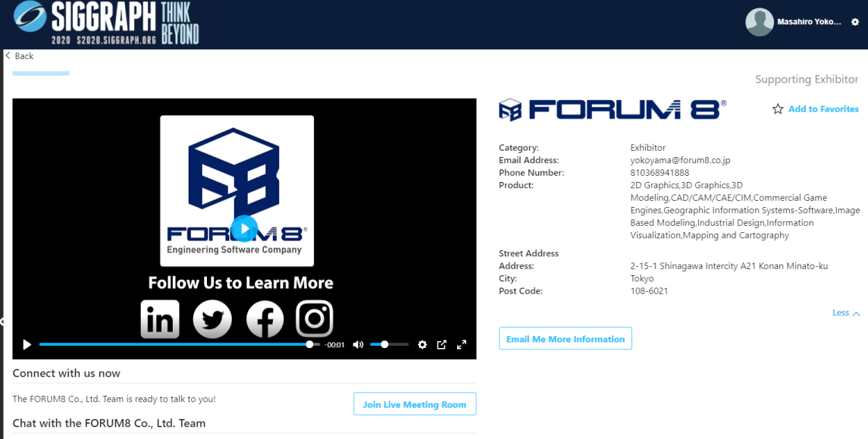Viewport: 868px width, 439px height.
Task: Click the Email Address label
Action: pos(528,160)
